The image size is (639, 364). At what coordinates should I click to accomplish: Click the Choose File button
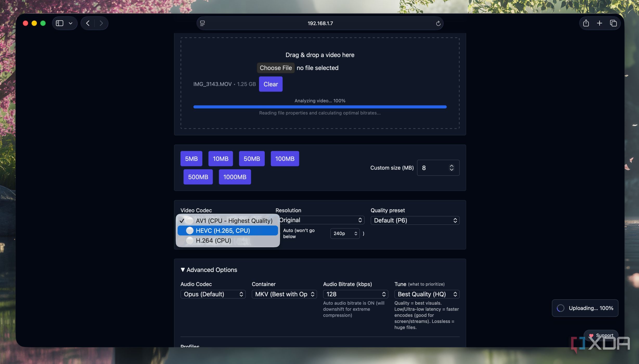(x=276, y=68)
